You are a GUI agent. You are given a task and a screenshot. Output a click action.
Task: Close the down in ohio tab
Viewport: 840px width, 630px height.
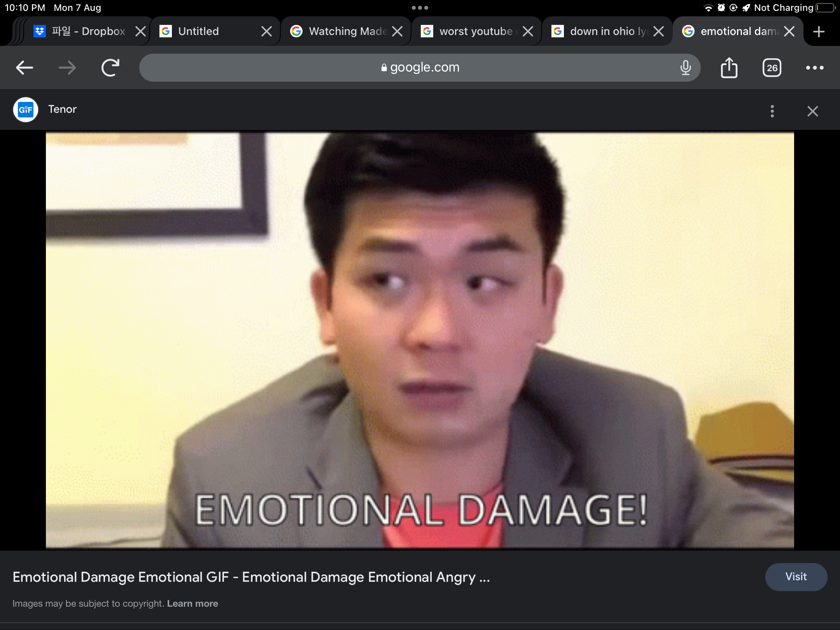[658, 31]
